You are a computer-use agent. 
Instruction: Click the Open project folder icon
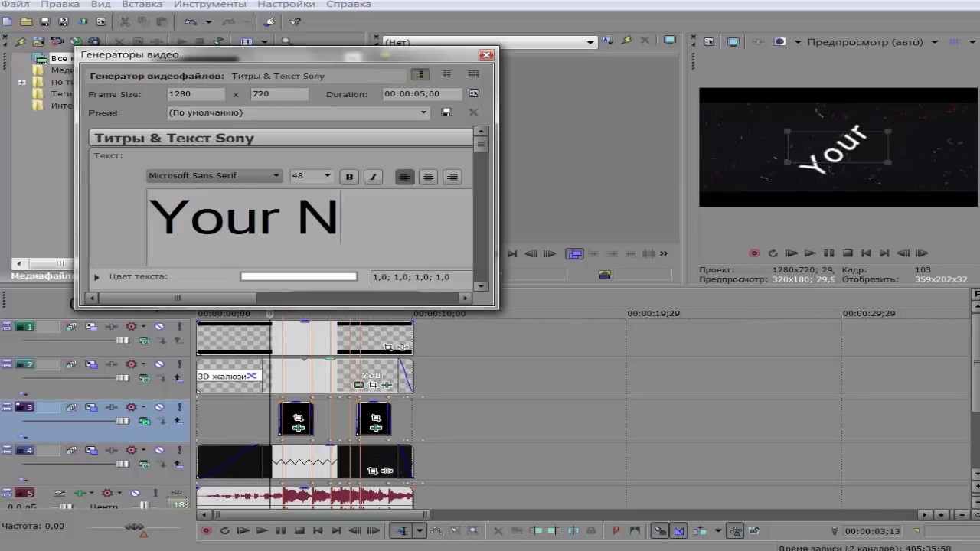(x=26, y=22)
